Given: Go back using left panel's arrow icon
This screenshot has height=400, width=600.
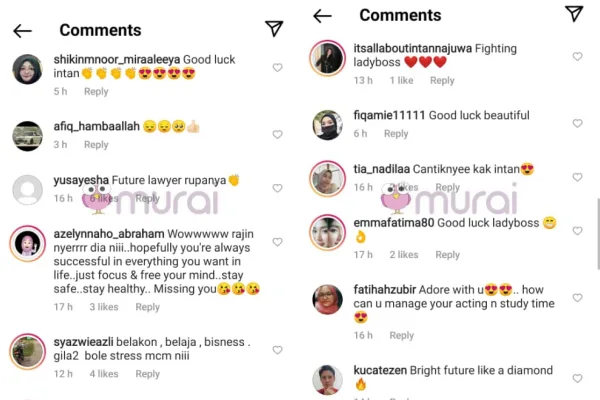Looking at the screenshot, I should tap(23, 31).
